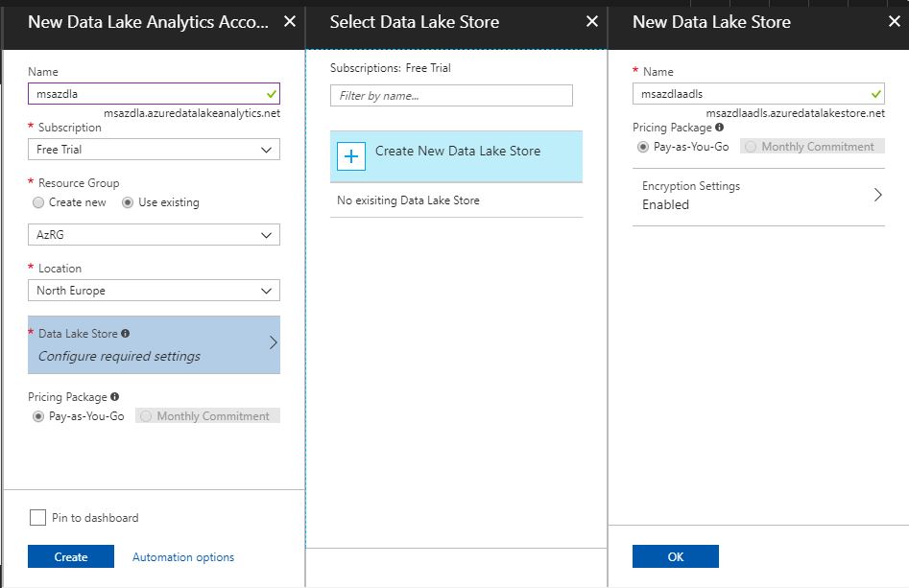Click the chevron arrow on Encryption Settings
Image resolution: width=909 pixels, height=588 pixels.
[x=877, y=195]
